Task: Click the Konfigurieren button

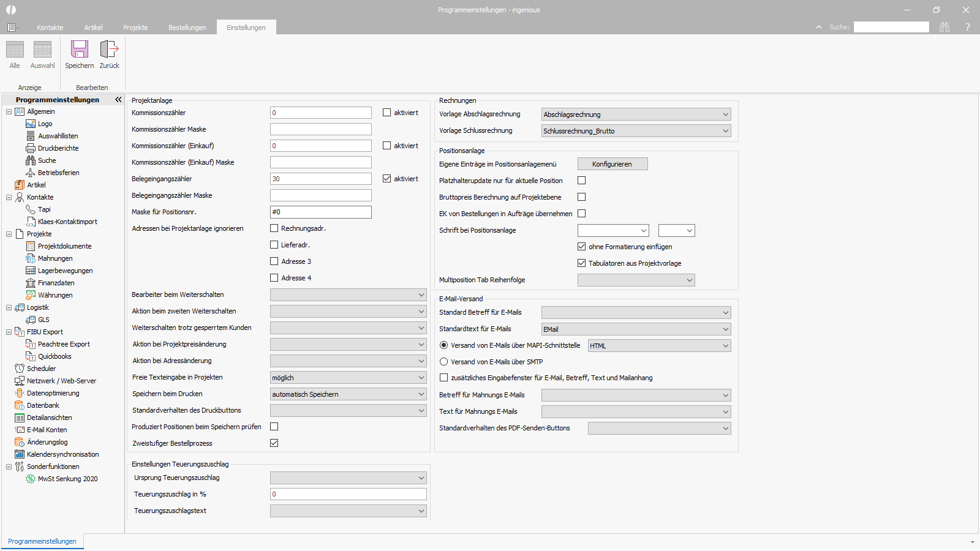Action: point(612,164)
